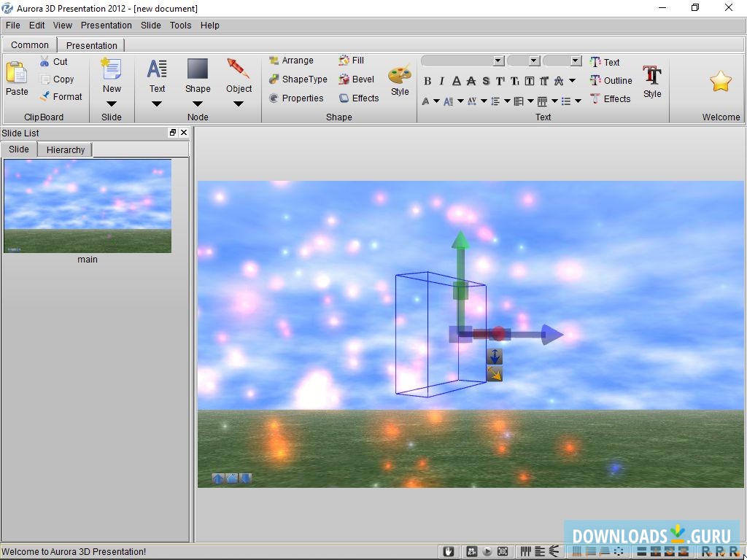
Task: Toggle bold text formatting
Action: 428,81
